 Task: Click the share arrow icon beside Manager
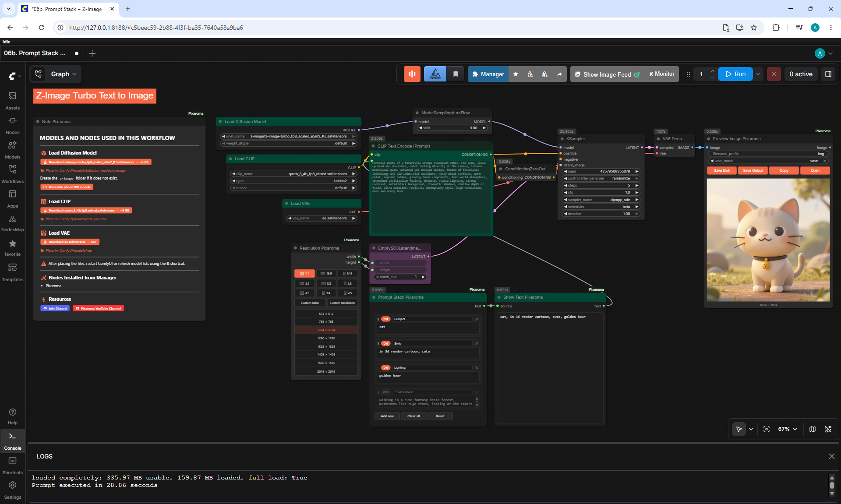click(559, 74)
